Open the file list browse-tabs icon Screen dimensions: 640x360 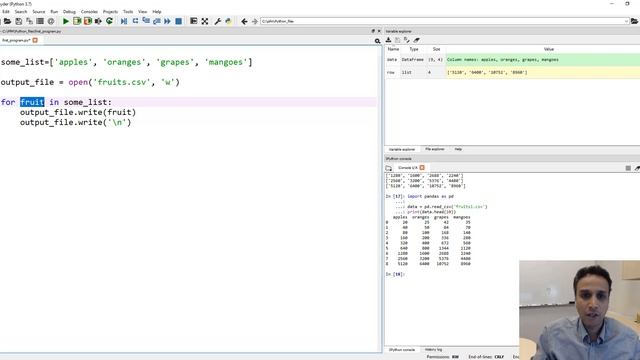(40, 21)
